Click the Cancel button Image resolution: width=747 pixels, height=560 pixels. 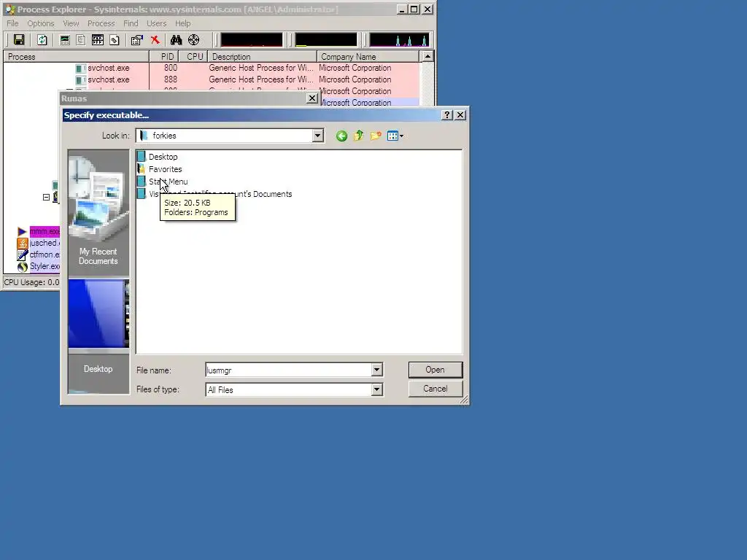[436, 389]
